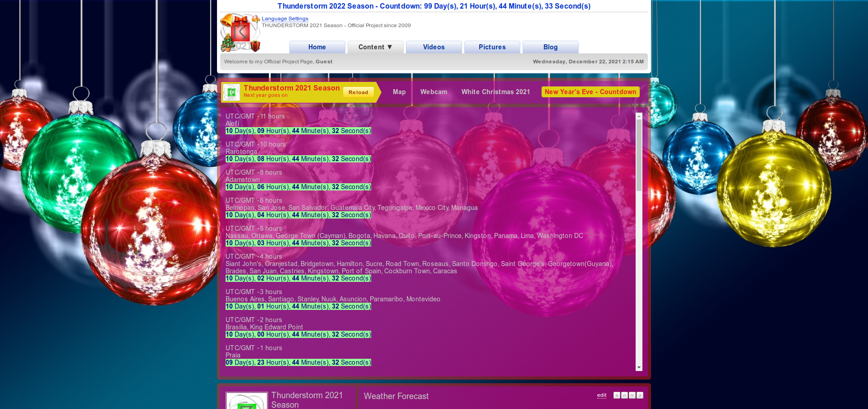Click the Christmas-themed site logo

(x=240, y=33)
